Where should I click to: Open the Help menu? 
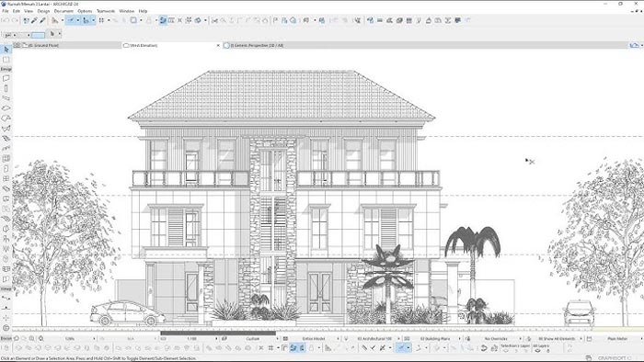coord(143,11)
